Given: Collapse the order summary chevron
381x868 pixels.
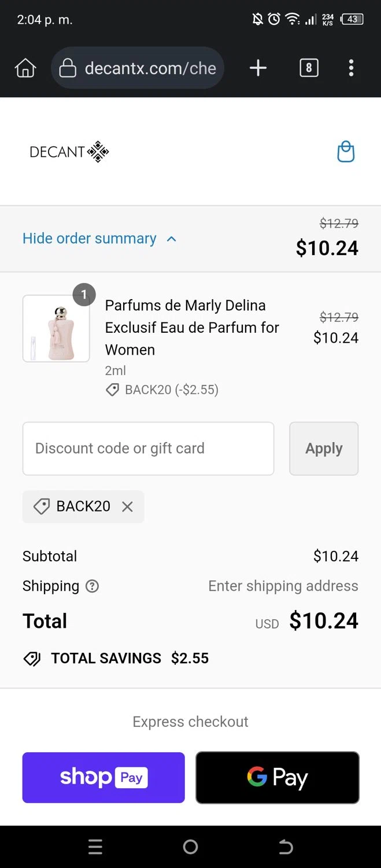Looking at the screenshot, I should (171, 238).
